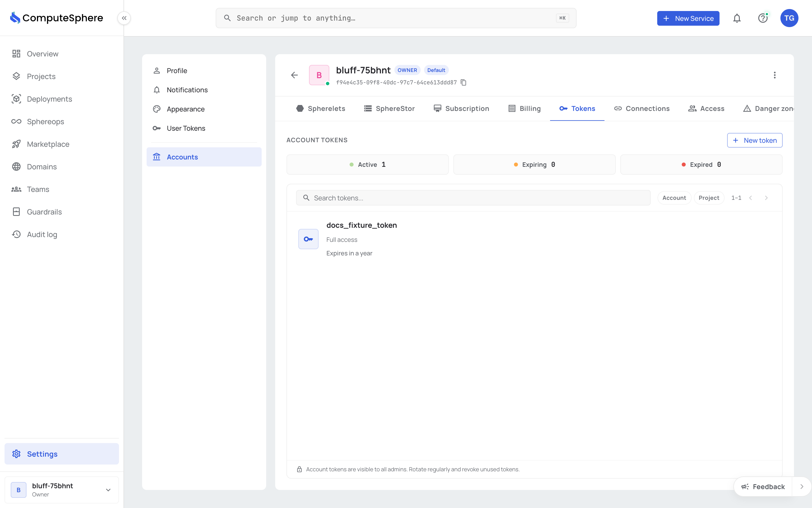This screenshot has width=812, height=508.
Task: Open Overview in the sidebar
Action: click(62, 54)
